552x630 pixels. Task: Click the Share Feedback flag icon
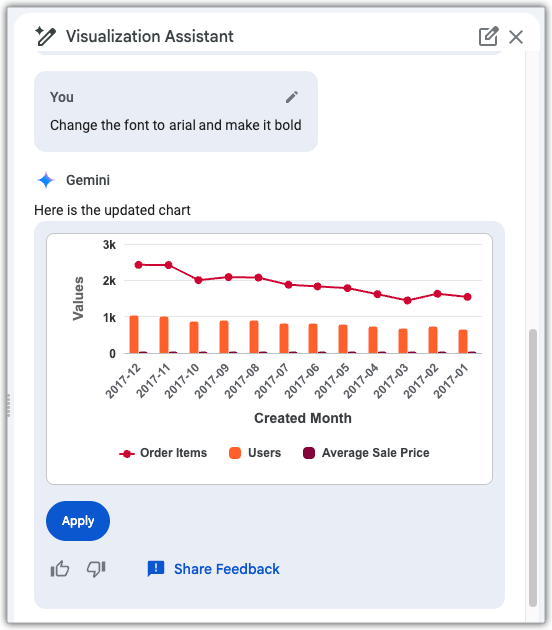tap(156, 569)
